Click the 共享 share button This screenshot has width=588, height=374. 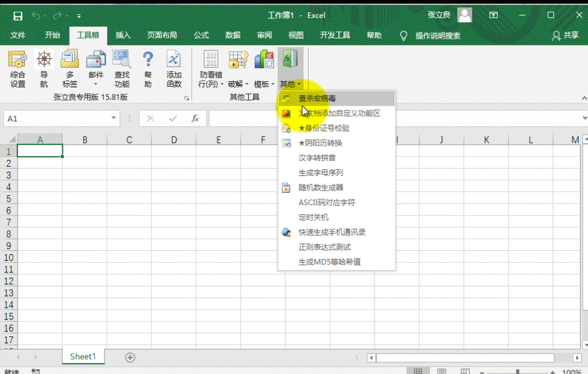click(565, 36)
